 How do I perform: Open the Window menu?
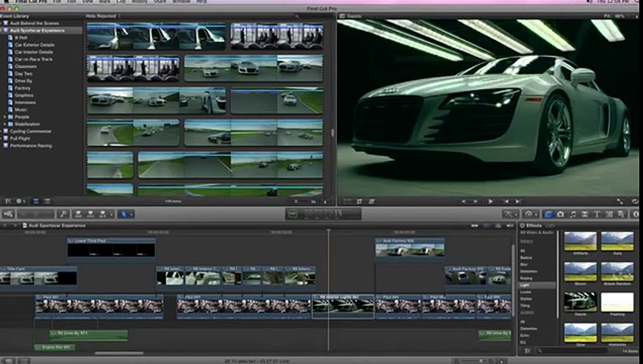tap(181, 2)
